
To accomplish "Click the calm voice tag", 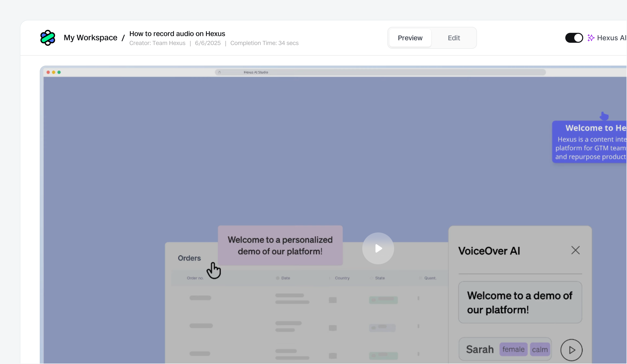I will pos(540,350).
